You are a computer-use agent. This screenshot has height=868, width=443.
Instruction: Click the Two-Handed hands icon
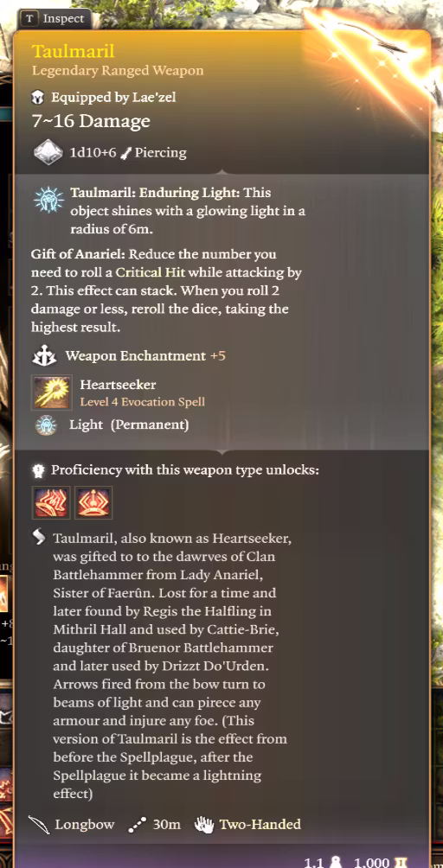tap(204, 825)
